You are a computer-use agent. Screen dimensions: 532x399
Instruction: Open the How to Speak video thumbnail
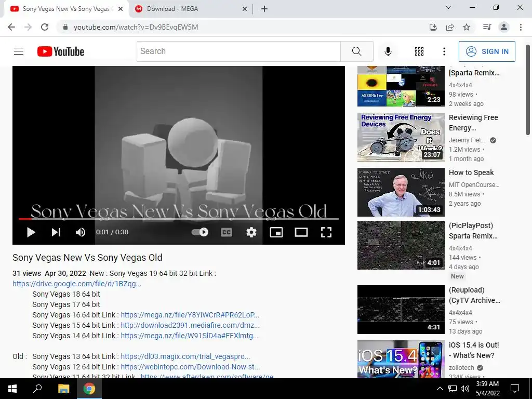pyautogui.click(x=401, y=192)
